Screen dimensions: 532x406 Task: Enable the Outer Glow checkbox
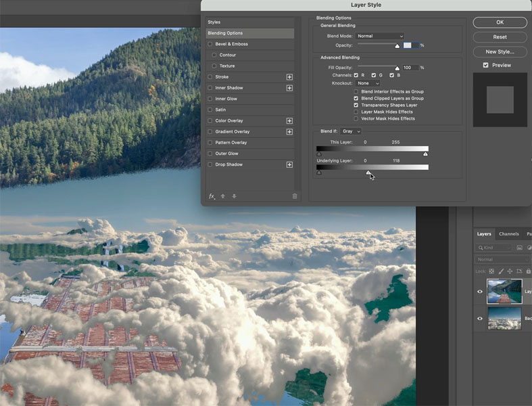coord(210,154)
